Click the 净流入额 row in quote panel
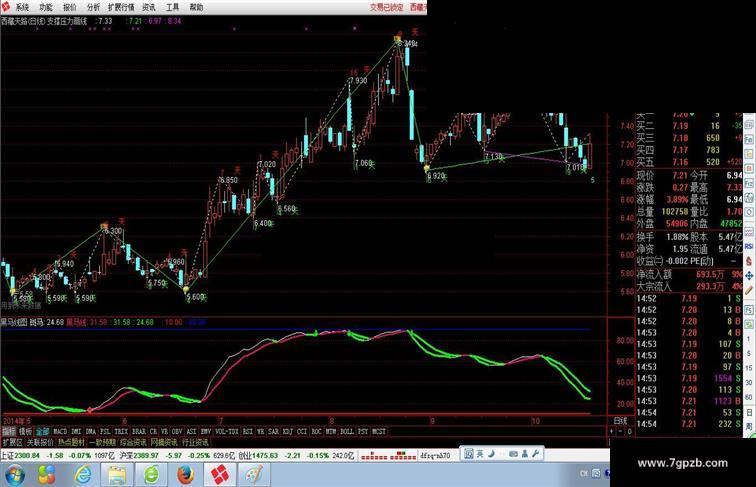Viewport: 756px width, 487px height. 689,274
